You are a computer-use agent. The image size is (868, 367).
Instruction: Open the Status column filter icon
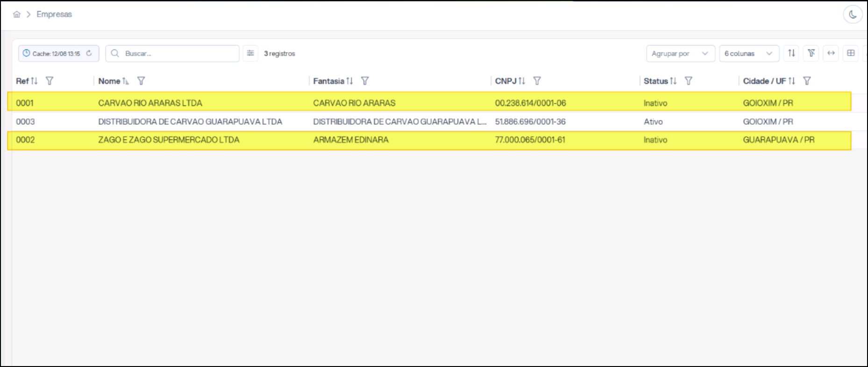click(x=688, y=81)
